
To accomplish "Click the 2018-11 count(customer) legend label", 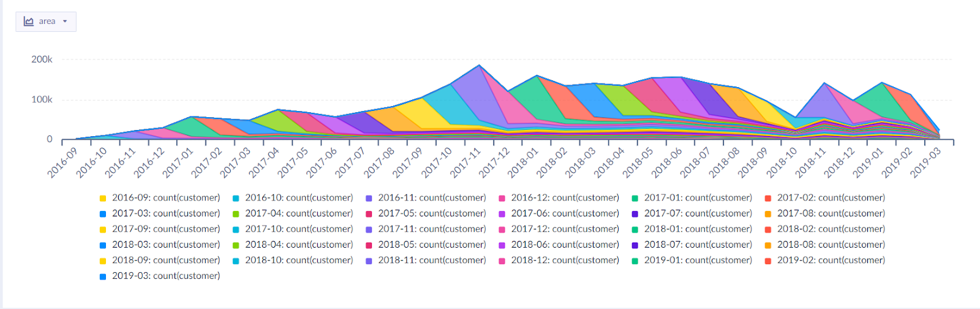I will tap(432, 261).
